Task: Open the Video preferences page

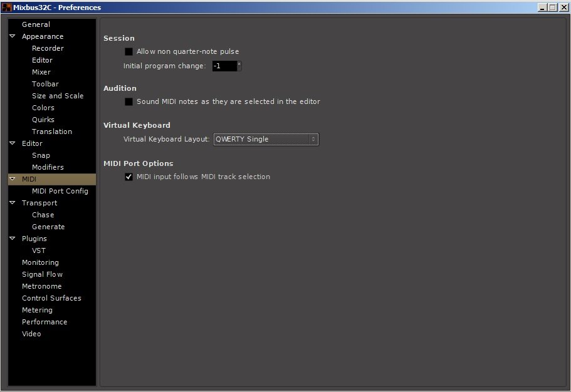Action: pos(31,334)
